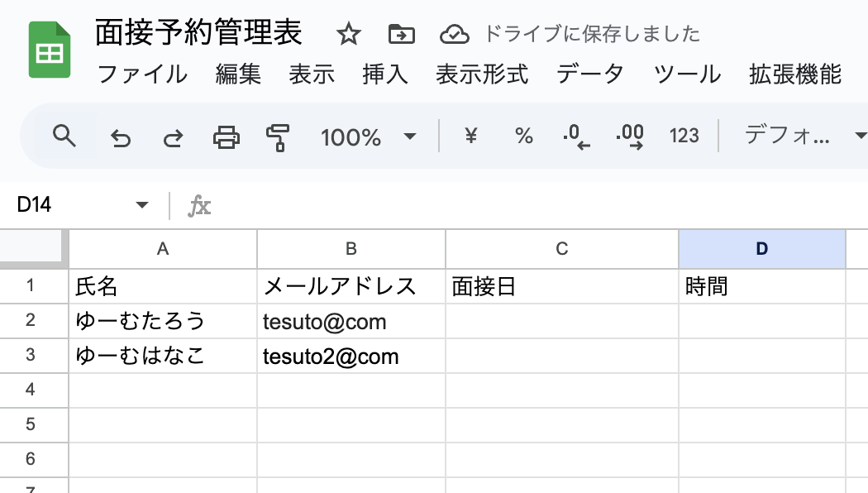Select column C header
The width and height of the screenshot is (868, 493).
point(561,249)
